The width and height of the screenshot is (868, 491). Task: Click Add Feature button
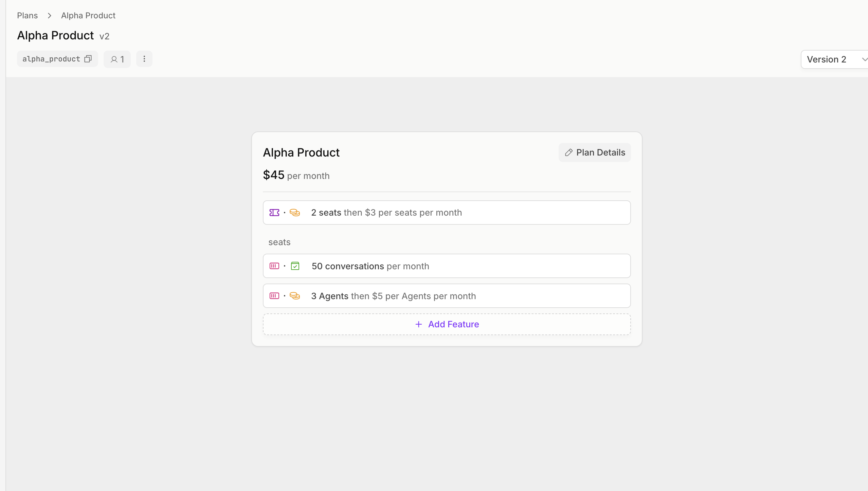click(447, 324)
